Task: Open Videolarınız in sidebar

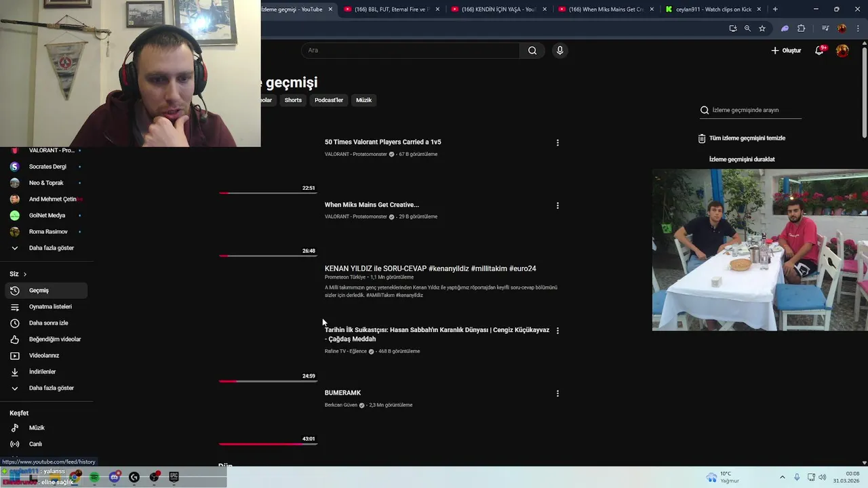Action: click(x=46, y=356)
